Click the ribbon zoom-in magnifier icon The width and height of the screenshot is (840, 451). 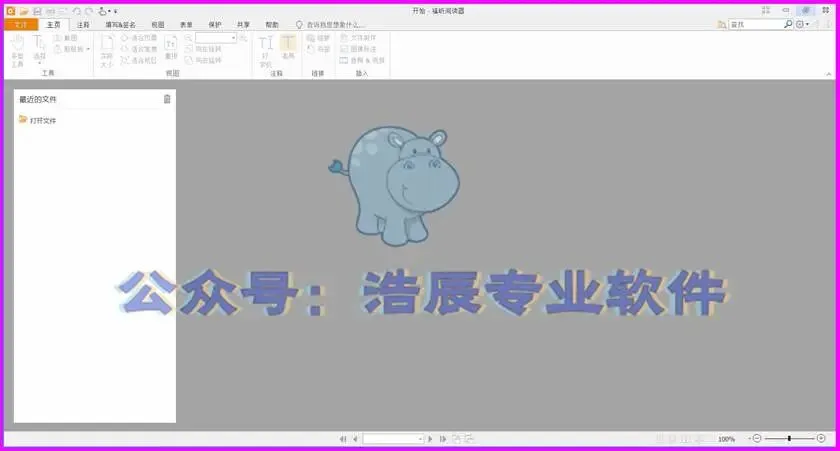click(x=243, y=38)
